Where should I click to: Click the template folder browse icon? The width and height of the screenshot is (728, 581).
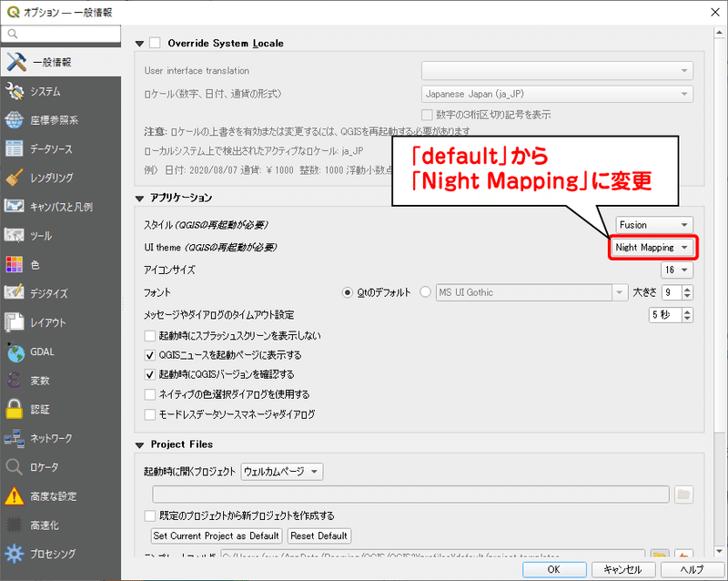coord(659,554)
